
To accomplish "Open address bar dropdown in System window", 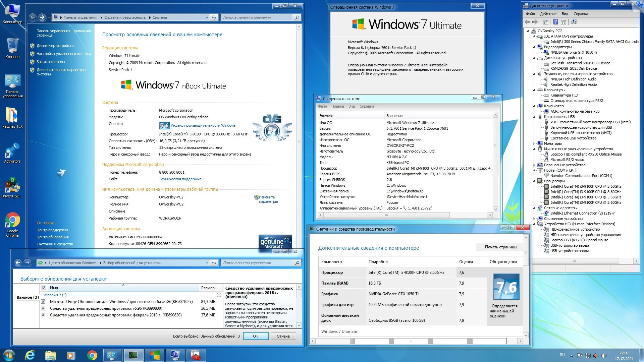I will [207, 17].
